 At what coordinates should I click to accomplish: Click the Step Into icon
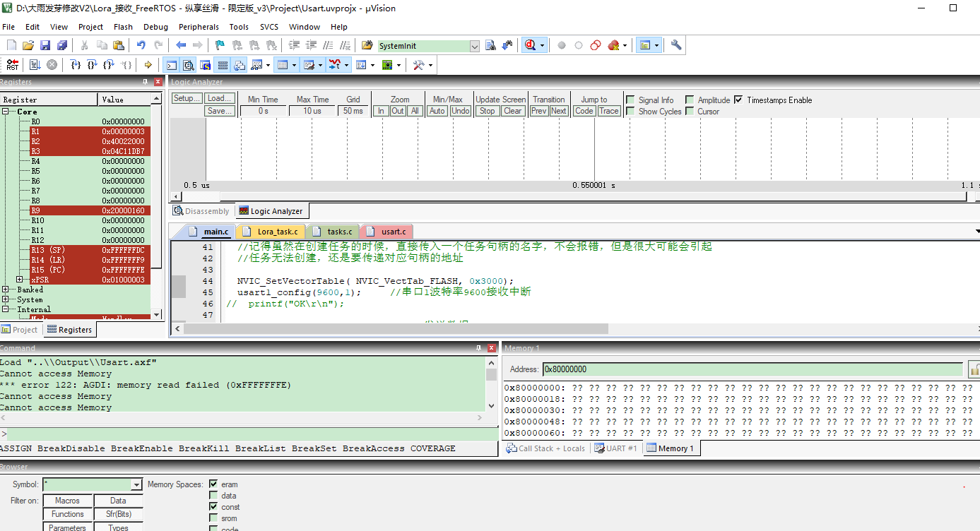(x=76, y=65)
